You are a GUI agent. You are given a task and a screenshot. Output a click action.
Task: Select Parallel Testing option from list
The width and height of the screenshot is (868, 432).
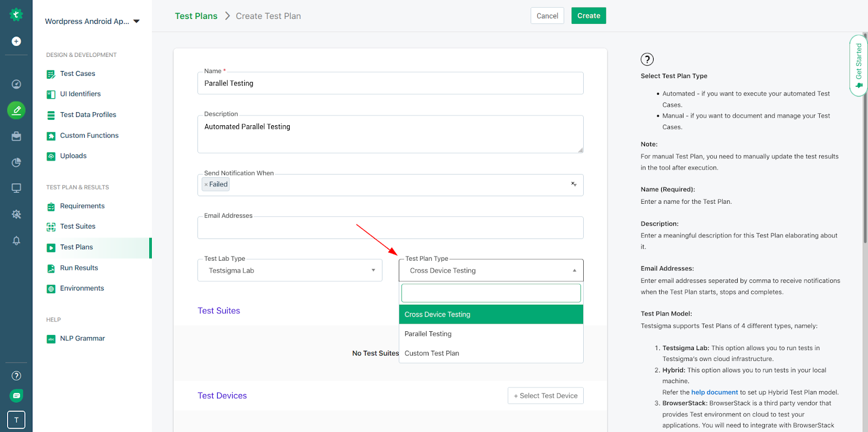click(428, 334)
